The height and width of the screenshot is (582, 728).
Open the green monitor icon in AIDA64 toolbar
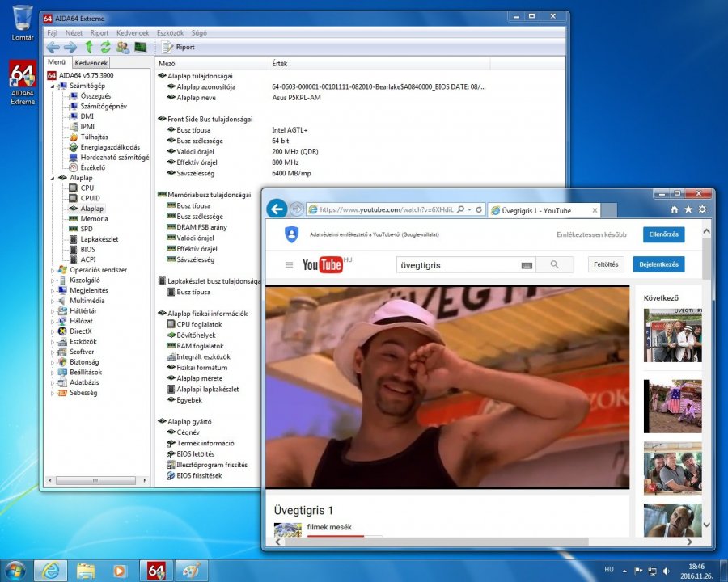pyautogui.click(x=140, y=47)
